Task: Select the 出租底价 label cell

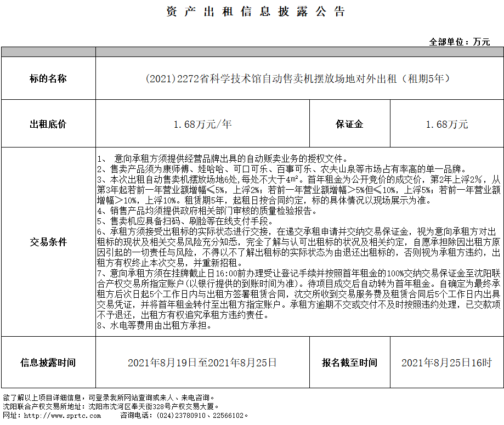Action: pos(48,124)
